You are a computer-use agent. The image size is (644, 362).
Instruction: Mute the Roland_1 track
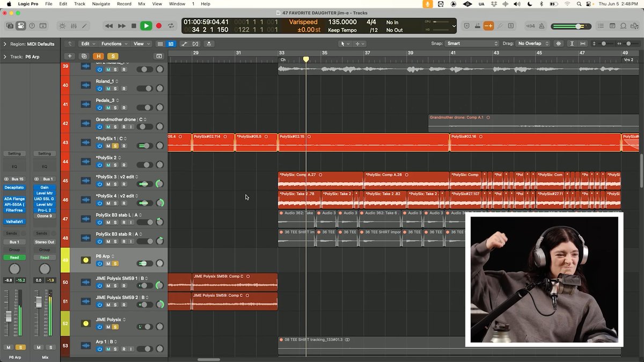point(108,88)
